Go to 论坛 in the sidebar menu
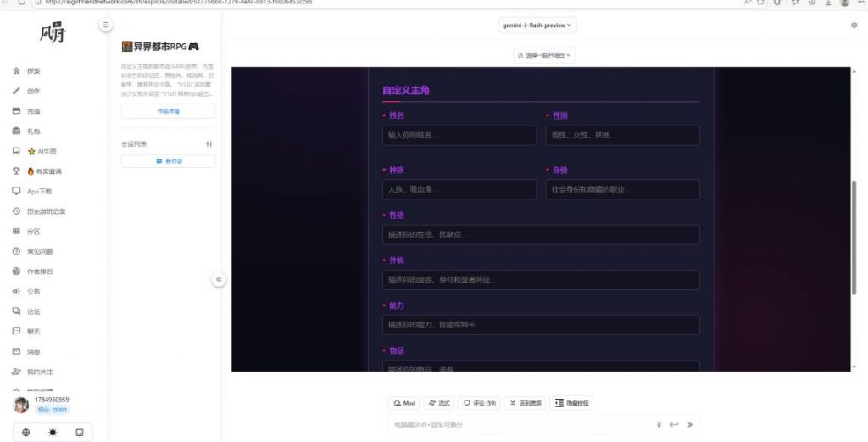 click(33, 311)
